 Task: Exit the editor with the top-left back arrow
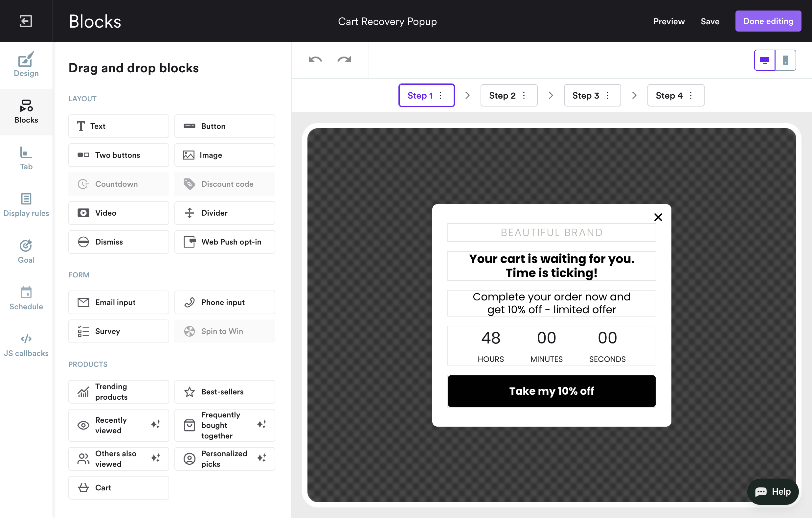pyautogui.click(x=26, y=21)
